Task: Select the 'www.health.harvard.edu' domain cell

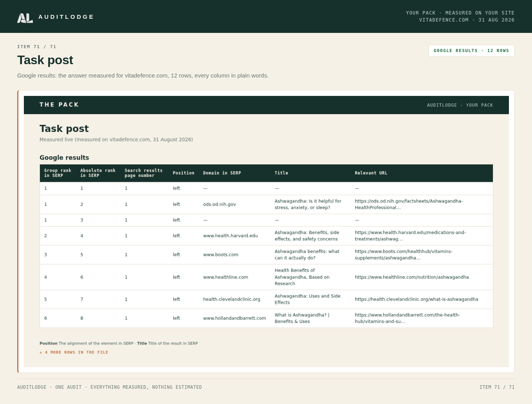Action: click(230, 236)
